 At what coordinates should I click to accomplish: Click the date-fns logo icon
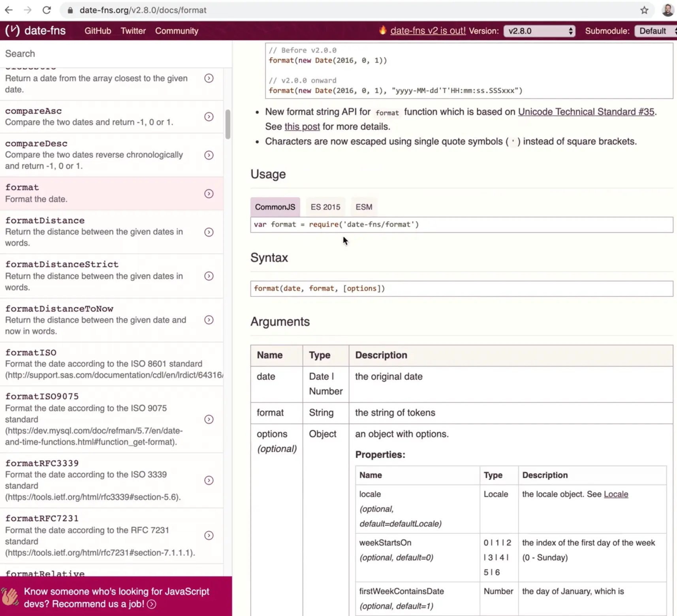pos(12,30)
